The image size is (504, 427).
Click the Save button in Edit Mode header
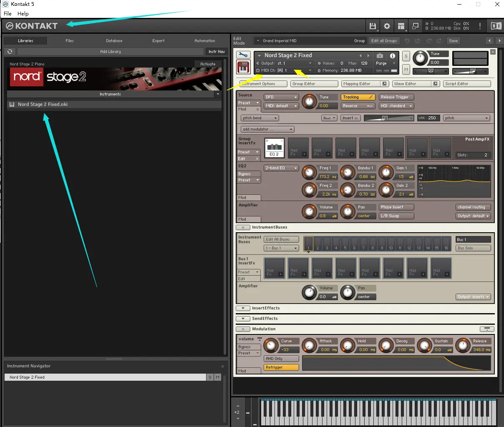pos(454,40)
